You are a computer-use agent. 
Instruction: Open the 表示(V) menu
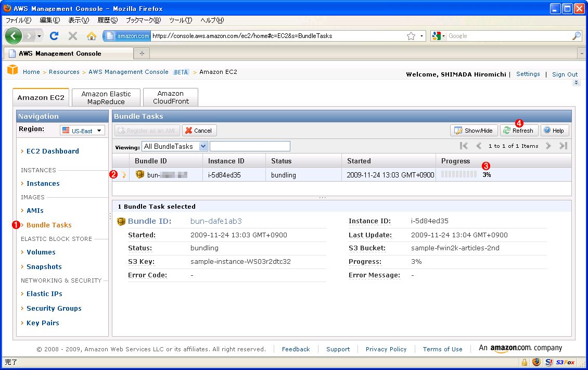[x=79, y=20]
